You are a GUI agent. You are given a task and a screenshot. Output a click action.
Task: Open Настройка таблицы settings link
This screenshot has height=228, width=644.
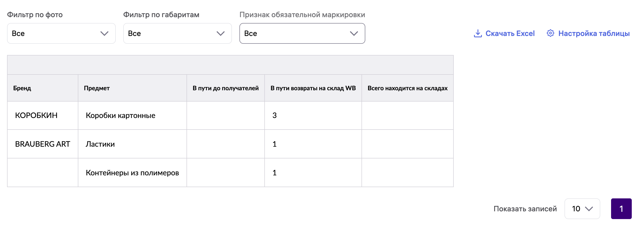tap(588, 33)
